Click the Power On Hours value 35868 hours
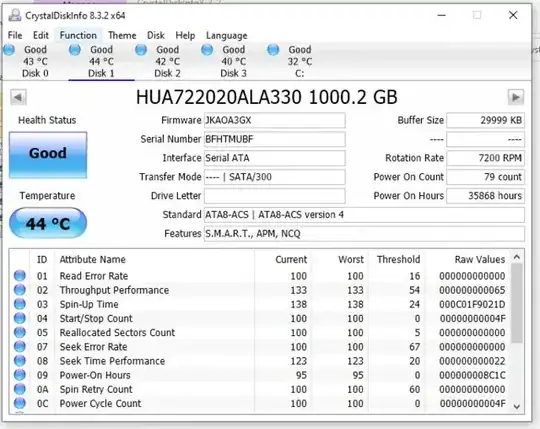The width and height of the screenshot is (540, 429). pos(486,196)
